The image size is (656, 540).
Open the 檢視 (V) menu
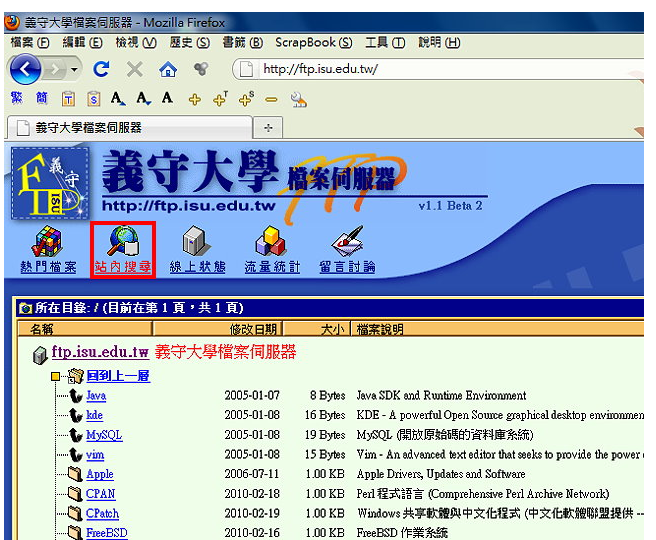136,43
